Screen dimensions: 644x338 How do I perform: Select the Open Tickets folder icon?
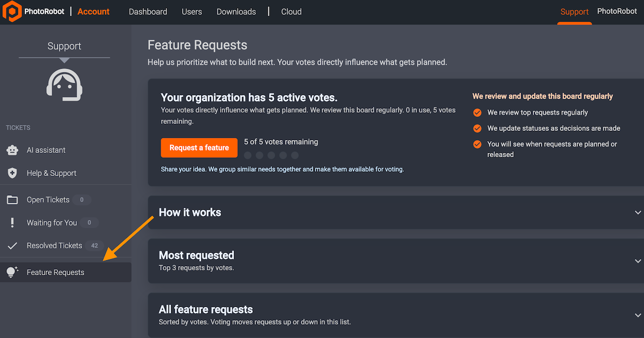(x=12, y=200)
